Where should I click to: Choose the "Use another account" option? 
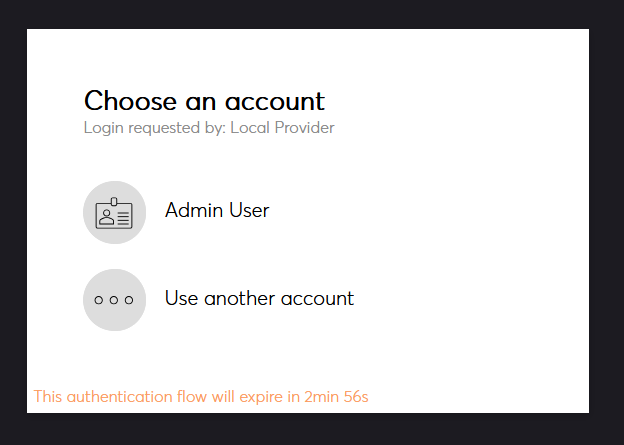259,298
